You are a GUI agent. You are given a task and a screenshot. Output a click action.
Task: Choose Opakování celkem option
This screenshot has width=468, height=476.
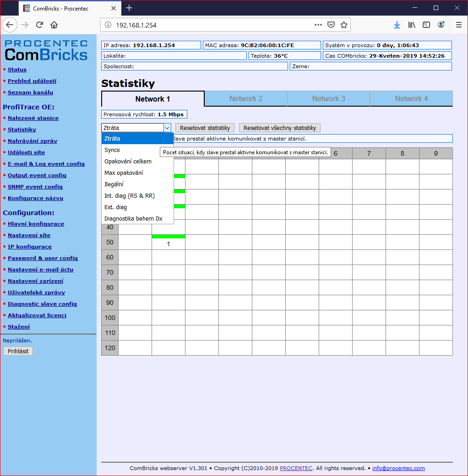(x=137, y=162)
